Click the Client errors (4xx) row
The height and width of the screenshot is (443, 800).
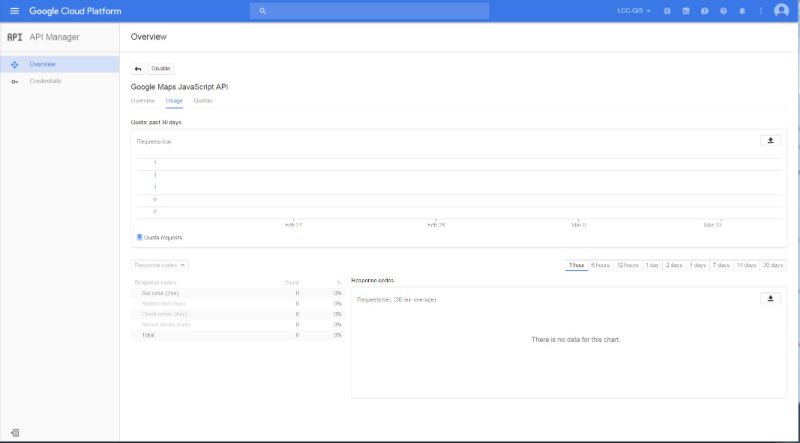click(238, 314)
